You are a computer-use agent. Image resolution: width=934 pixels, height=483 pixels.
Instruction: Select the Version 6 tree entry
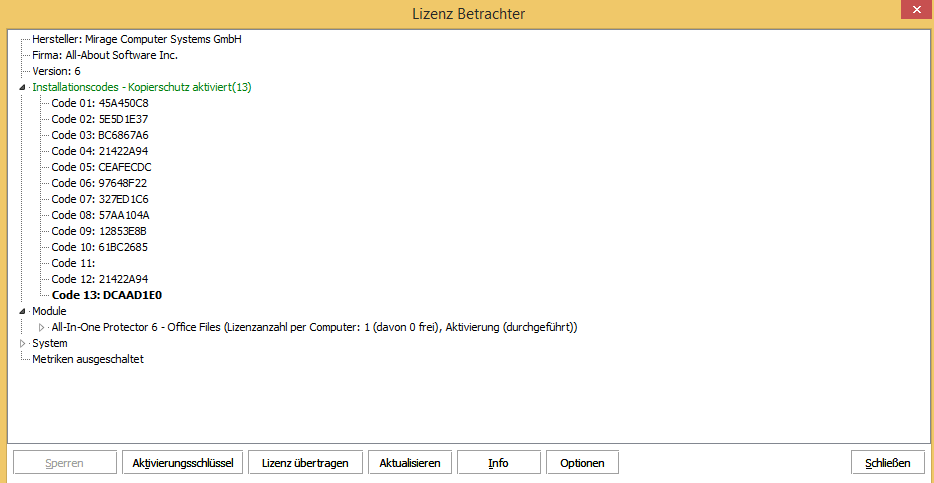[x=56, y=71]
